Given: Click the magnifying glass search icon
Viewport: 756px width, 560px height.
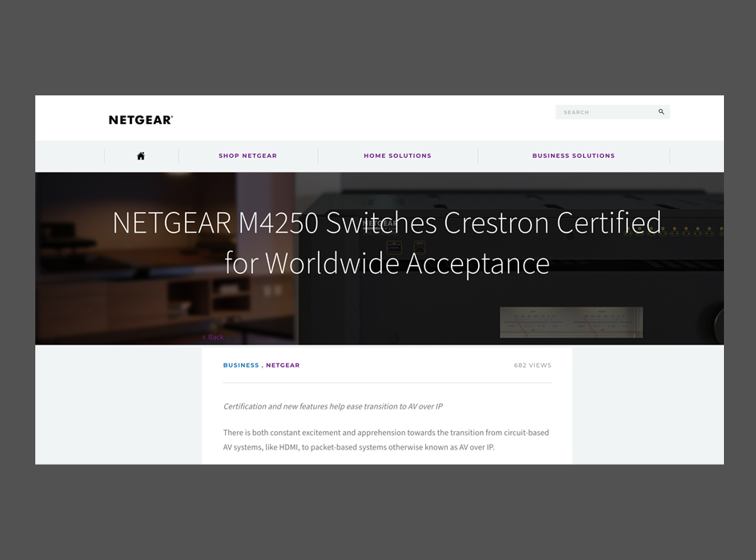Looking at the screenshot, I should pos(661,112).
